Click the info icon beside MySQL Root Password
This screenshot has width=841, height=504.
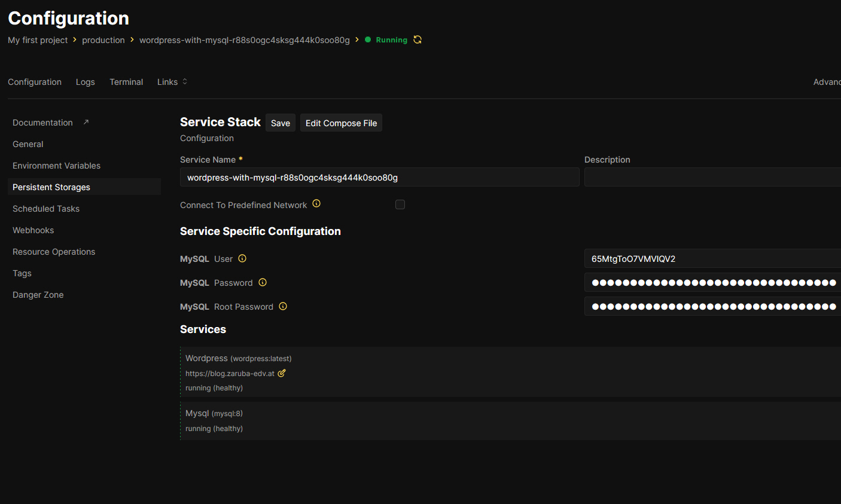(x=283, y=306)
